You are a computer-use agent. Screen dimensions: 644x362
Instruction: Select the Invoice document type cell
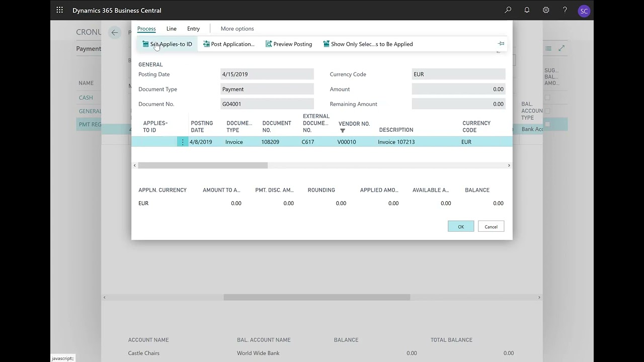pos(234,142)
